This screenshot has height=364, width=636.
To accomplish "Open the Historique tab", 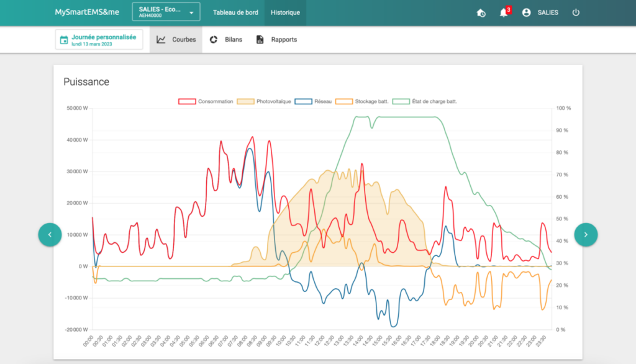I will (x=285, y=12).
